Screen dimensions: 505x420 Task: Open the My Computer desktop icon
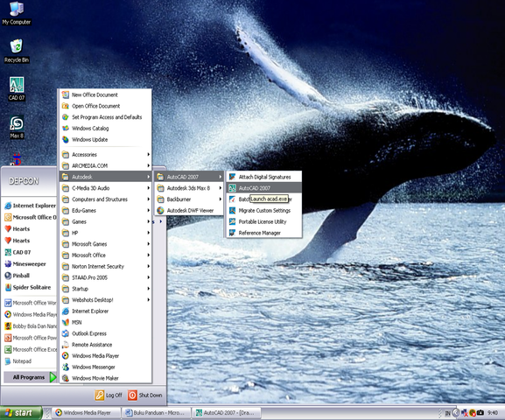[x=17, y=13]
